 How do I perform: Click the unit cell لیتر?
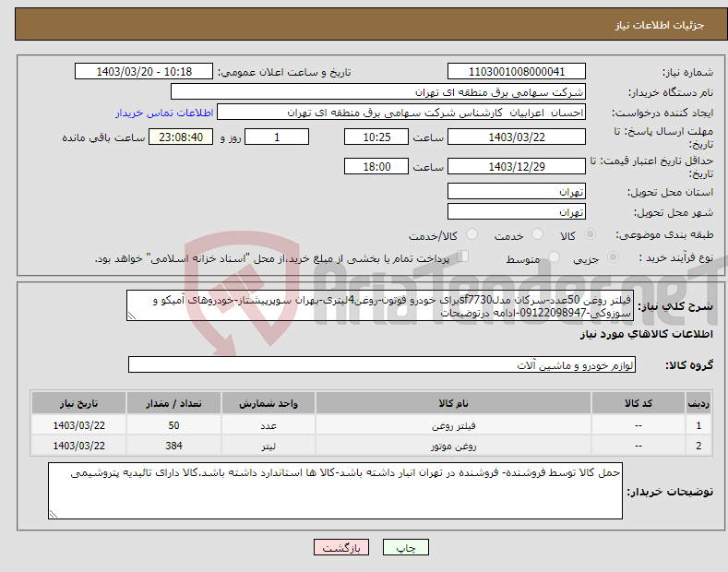pyautogui.click(x=269, y=446)
